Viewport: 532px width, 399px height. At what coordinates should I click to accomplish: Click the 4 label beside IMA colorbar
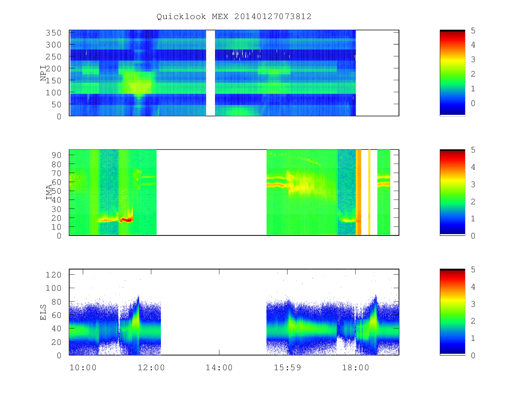pos(473,167)
